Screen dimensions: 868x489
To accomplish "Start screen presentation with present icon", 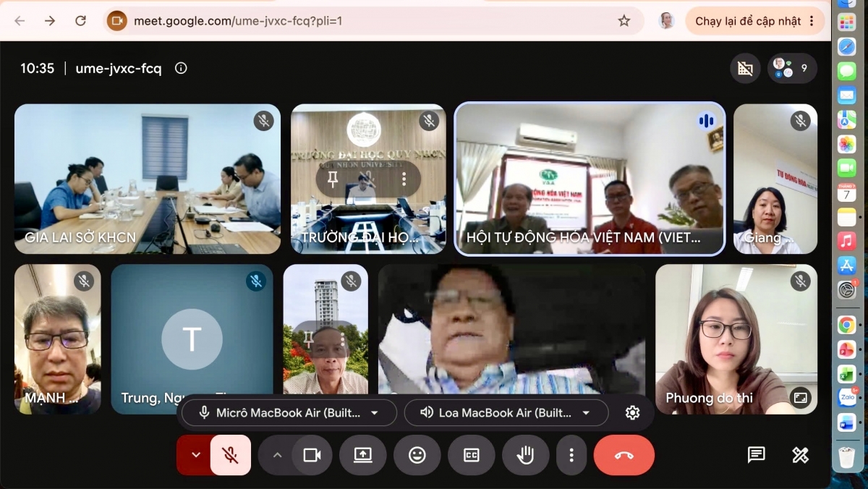I will pyautogui.click(x=362, y=455).
